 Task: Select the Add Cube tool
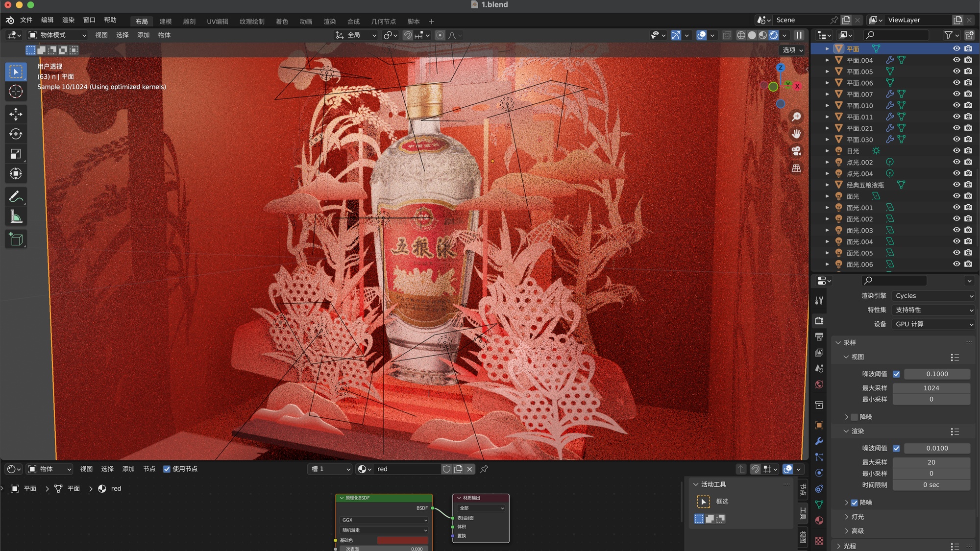[16, 239]
